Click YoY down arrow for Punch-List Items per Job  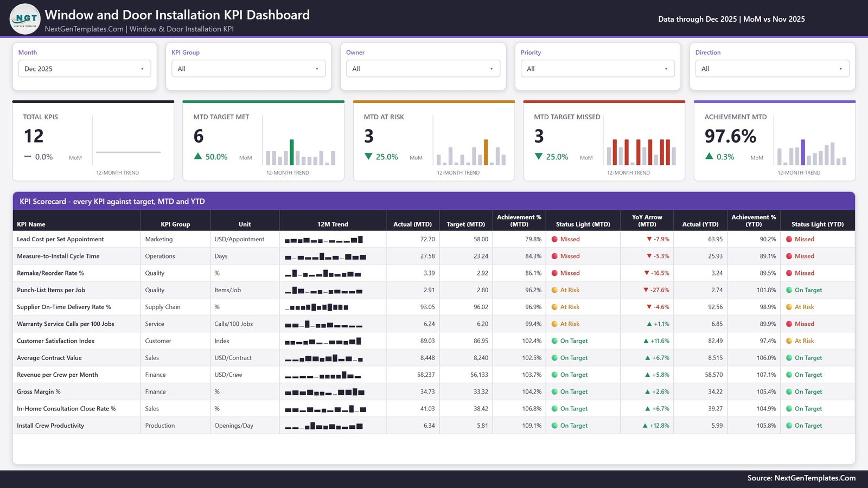tap(646, 290)
